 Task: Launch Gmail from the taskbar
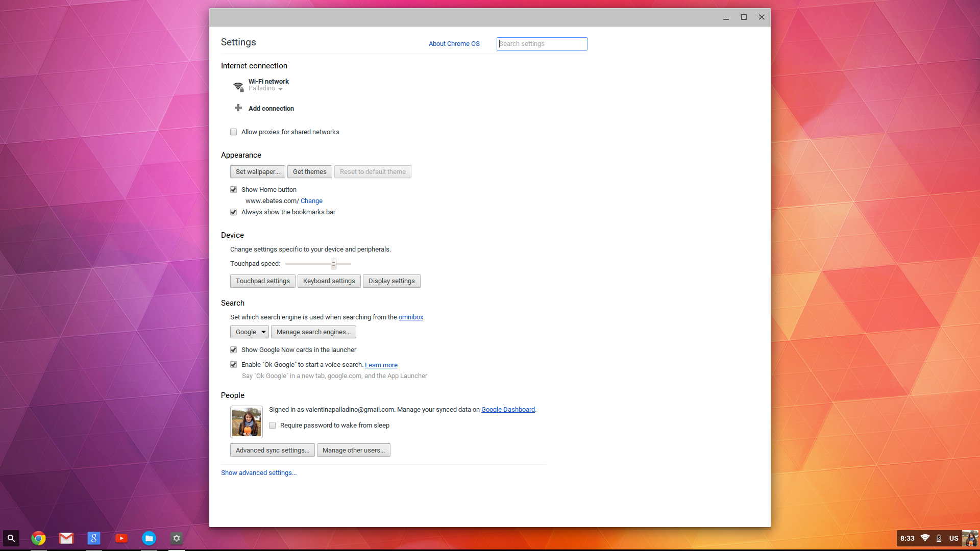click(x=66, y=538)
